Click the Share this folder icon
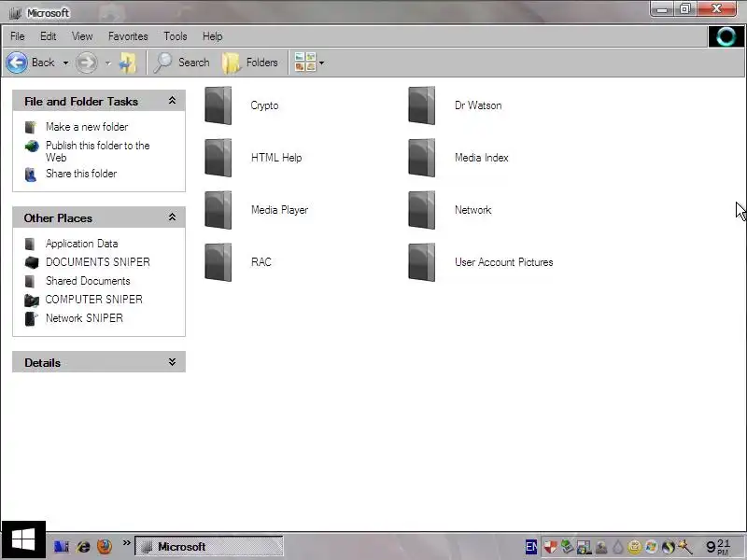The height and width of the screenshot is (560, 747). click(31, 175)
